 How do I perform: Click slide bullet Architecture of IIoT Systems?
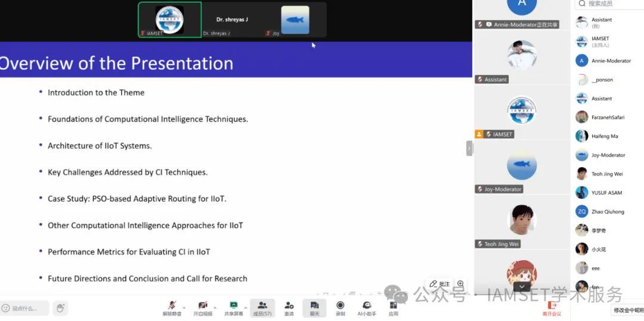click(x=100, y=146)
